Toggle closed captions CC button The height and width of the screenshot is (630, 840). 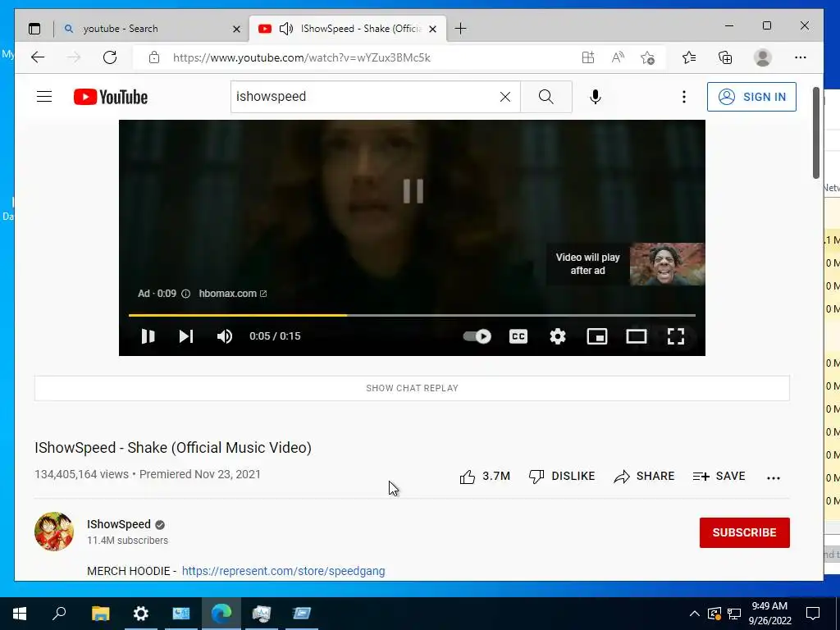(x=518, y=336)
